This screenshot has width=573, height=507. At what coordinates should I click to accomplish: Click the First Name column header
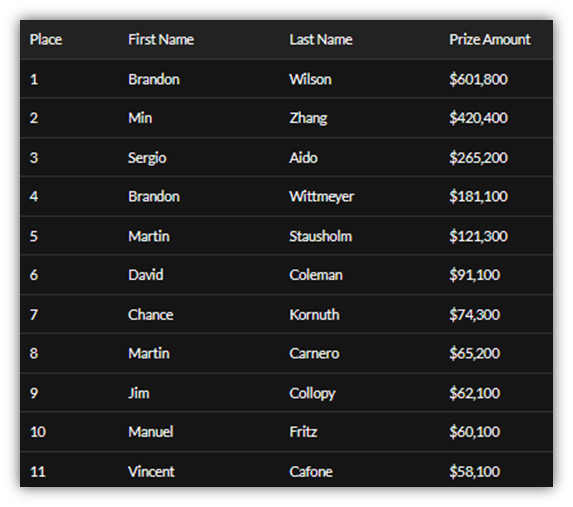pyautogui.click(x=161, y=39)
